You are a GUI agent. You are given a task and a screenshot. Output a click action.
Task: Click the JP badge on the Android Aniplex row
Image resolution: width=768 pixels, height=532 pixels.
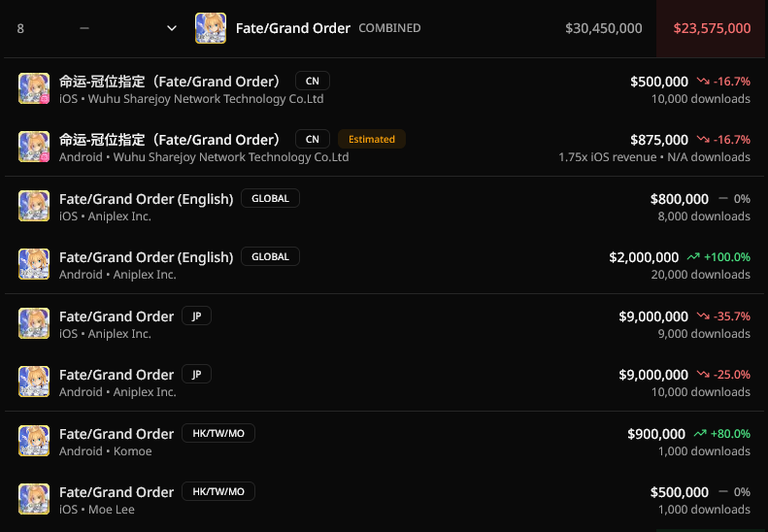[196, 375]
